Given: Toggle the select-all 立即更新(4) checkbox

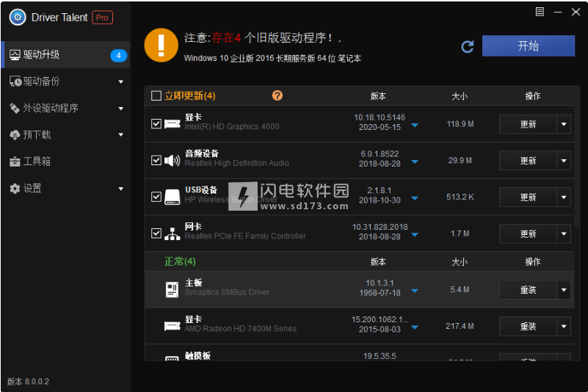Looking at the screenshot, I should [156, 95].
